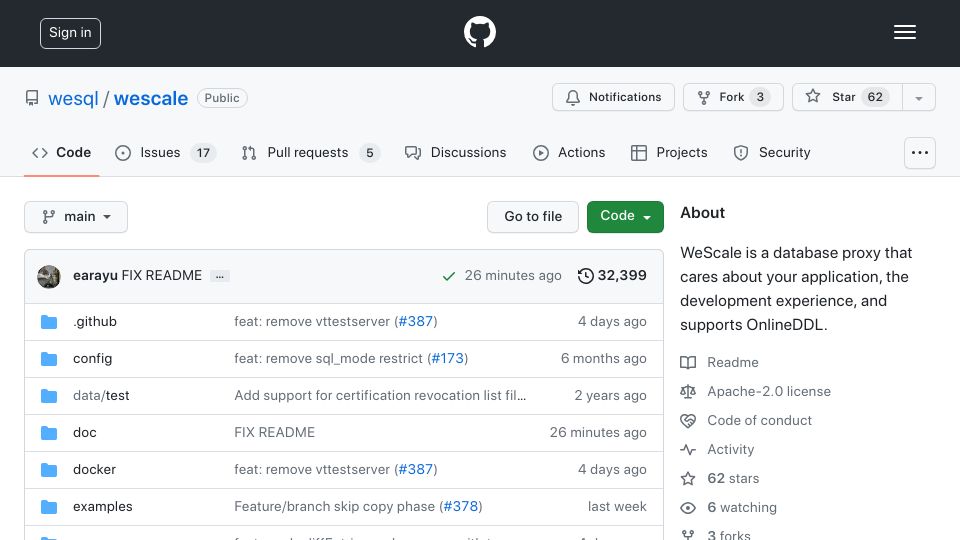View the 6 watching link

point(742,508)
